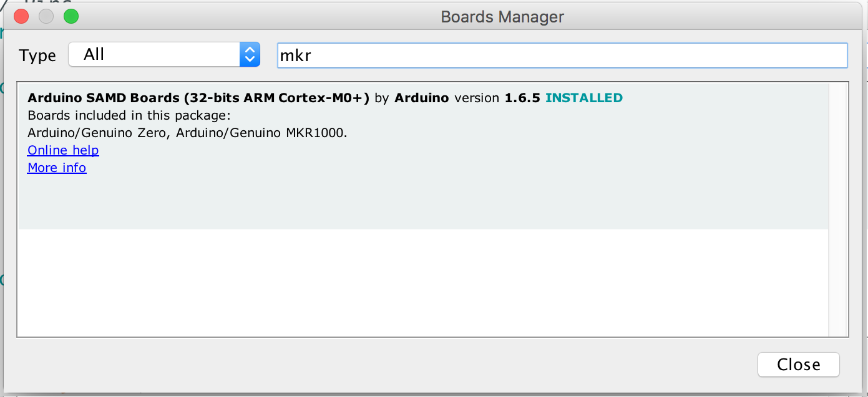Viewport: 868px width, 397px height.
Task: Open the "More info" link
Action: [56, 168]
